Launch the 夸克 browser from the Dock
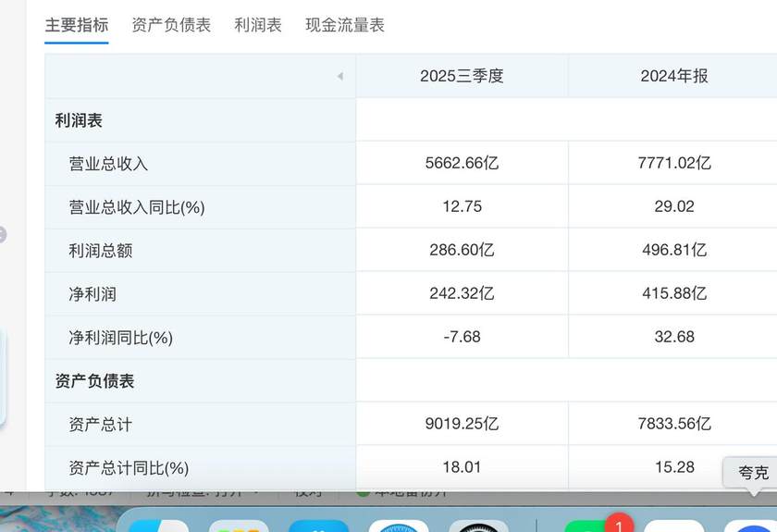This screenshot has height=532, width=777. coord(751,525)
